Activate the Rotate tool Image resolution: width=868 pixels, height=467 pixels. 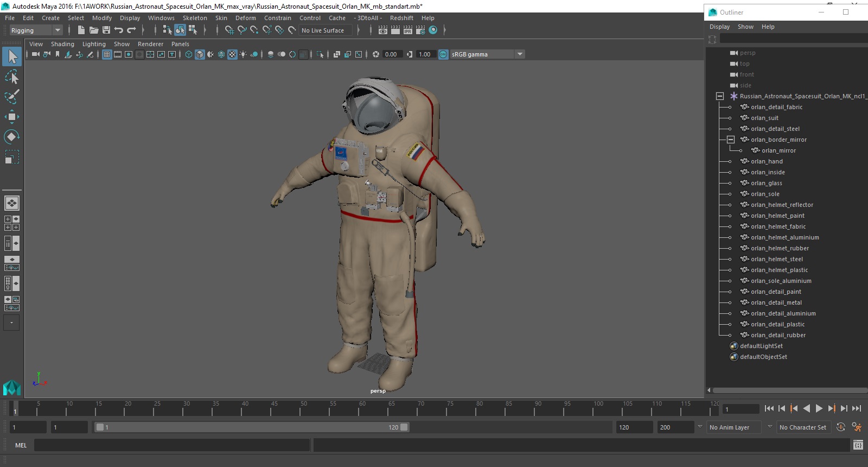click(12, 137)
